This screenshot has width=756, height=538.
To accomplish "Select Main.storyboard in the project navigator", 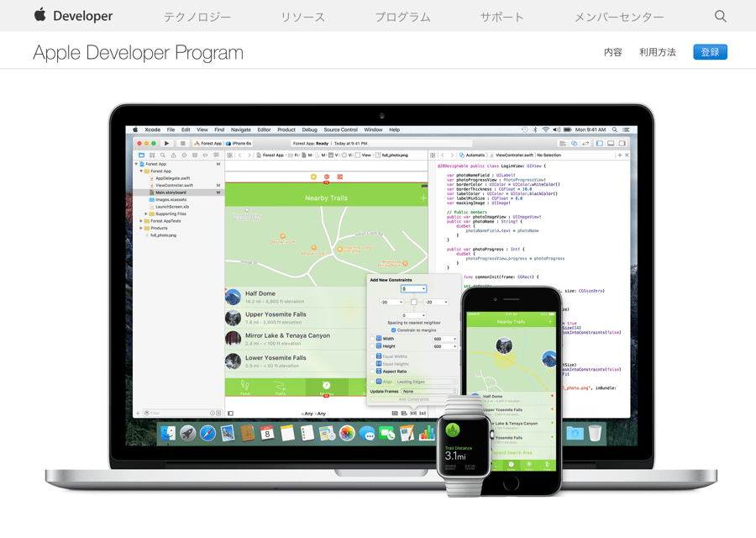I will point(179,193).
